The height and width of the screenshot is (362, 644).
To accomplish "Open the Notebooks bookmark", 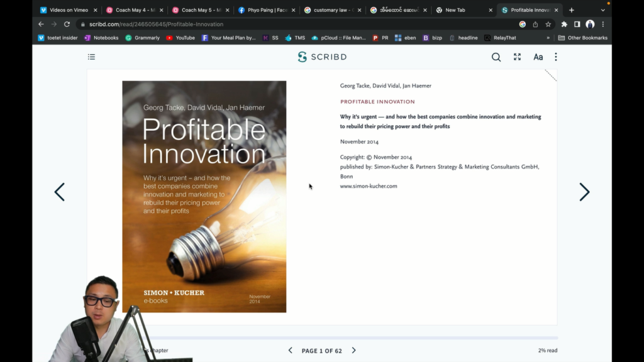I will pyautogui.click(x=101, y=38).
